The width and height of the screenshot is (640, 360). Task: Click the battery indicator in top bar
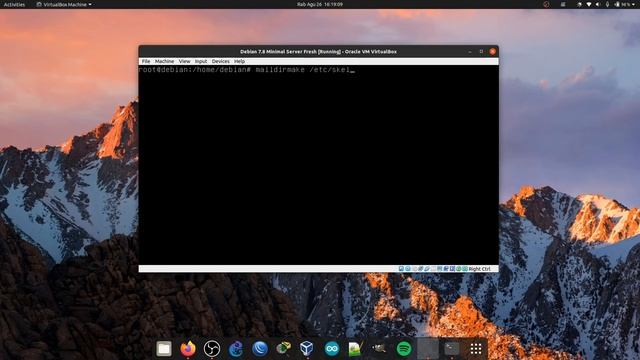(x=621, y=4)
